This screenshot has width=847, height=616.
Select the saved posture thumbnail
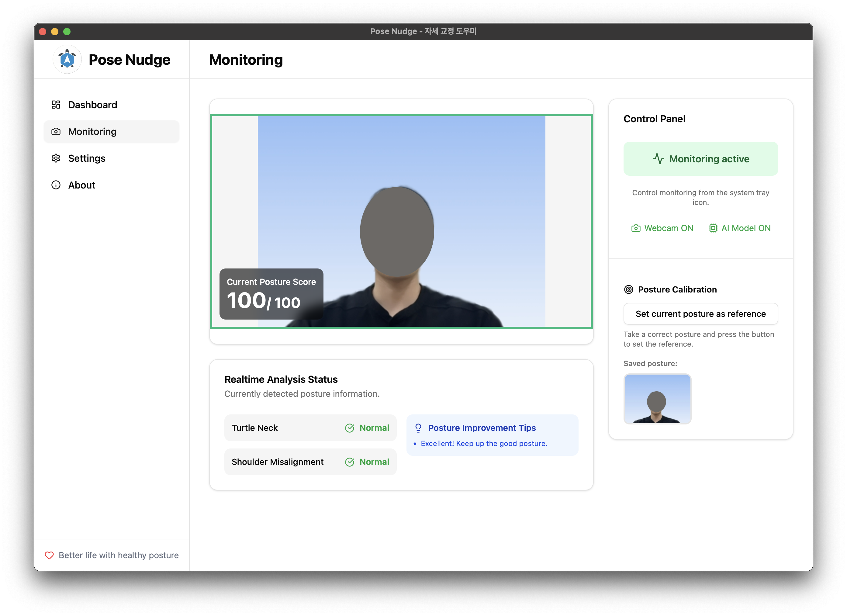[657, 399]
